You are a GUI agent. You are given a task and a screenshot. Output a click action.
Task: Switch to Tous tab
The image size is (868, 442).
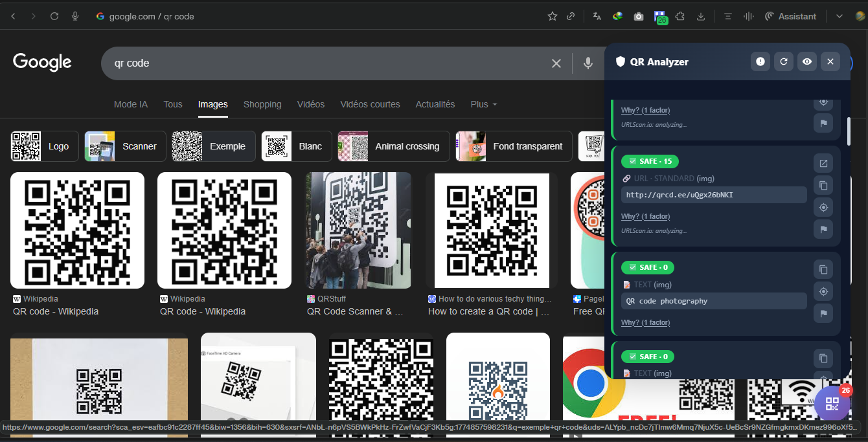(x=173, y=104)
